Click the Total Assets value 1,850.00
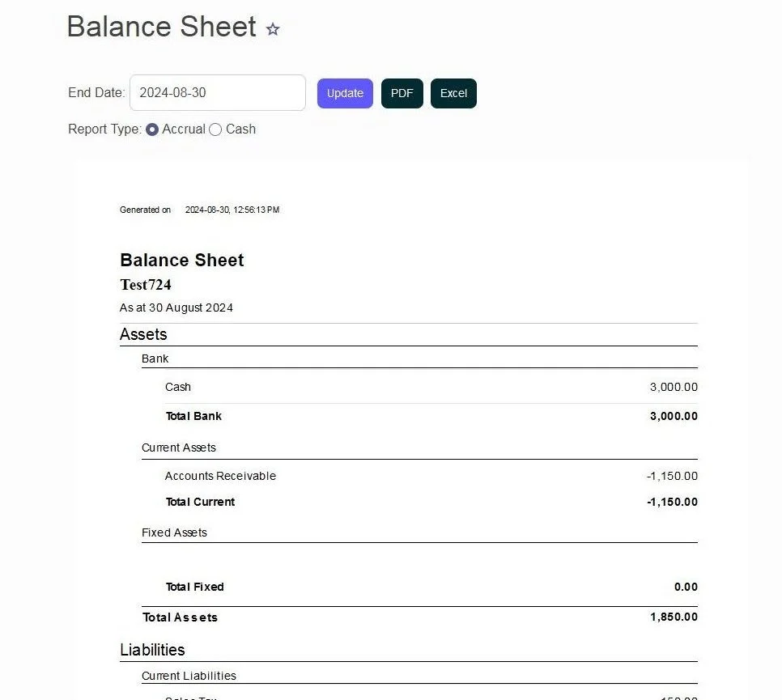The height and width of the screenshot is (700, 782). pyautogui.click(x=674, y=617)
